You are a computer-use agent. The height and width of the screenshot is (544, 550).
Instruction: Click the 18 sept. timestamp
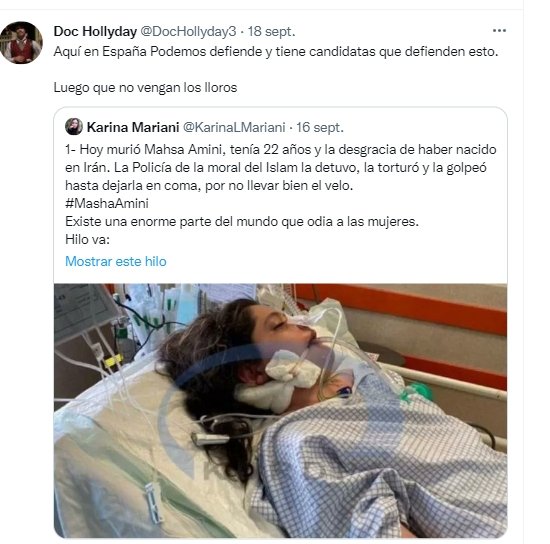pos(271,32)
